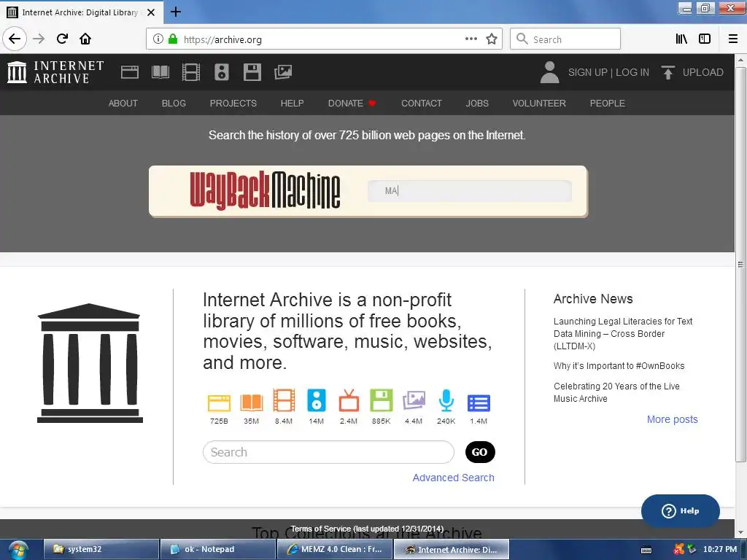Open the Images icon in top navigation
The height and width of the screenshot is (560, 747).
coord(283,72)
